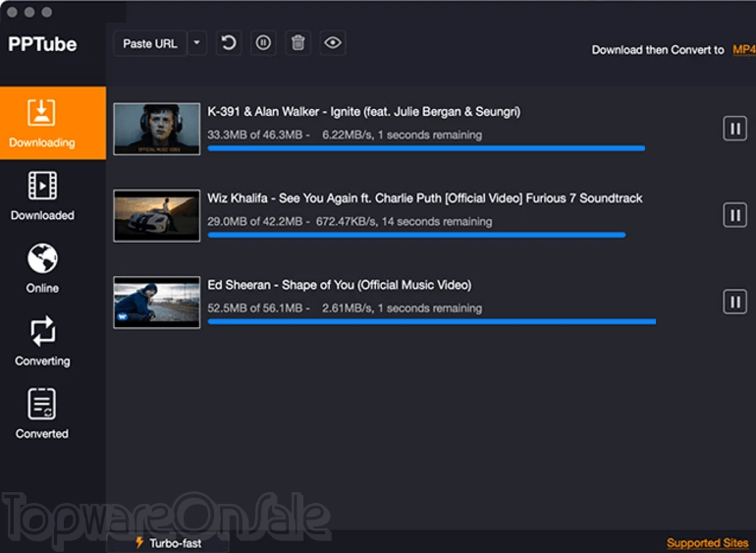Click the 'Download then Convert to' label
Screen dimensions: 756x553
tap(658, 50)
